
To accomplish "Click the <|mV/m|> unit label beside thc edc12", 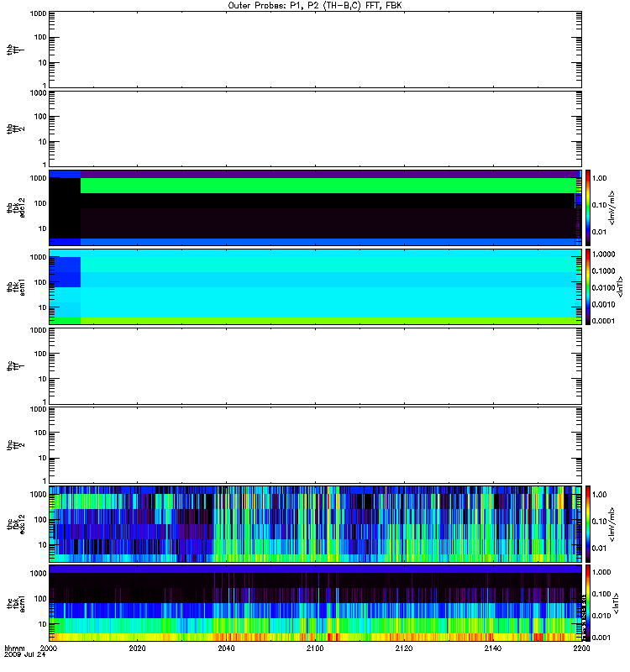I will pyautogui.click(x=612, y=524).
